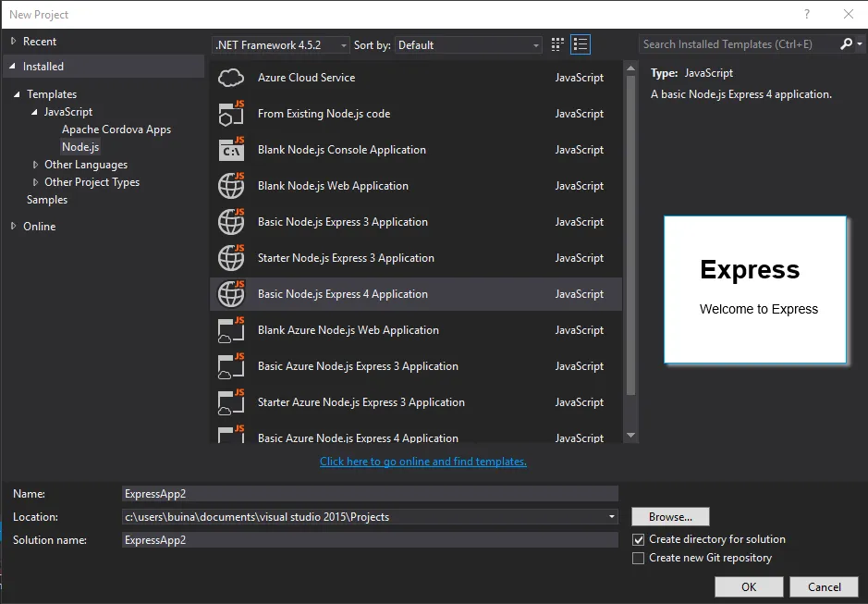This screenshot has width=868, height=604.
Task: Open the Location path dropdown arrow
Action: [611, 517]
